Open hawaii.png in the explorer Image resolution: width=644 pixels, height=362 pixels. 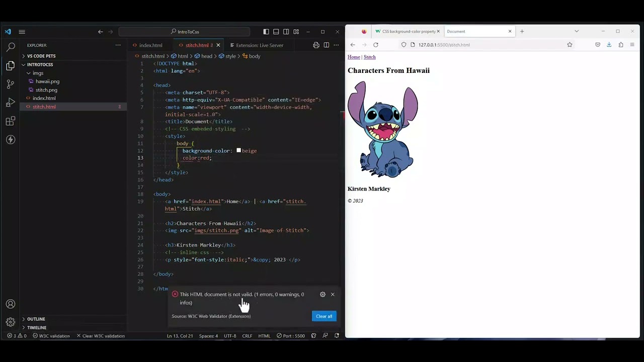47,81
